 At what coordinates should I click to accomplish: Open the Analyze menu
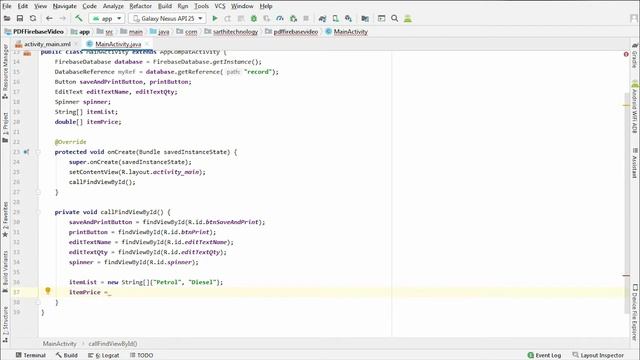click(x=113, y=6)
